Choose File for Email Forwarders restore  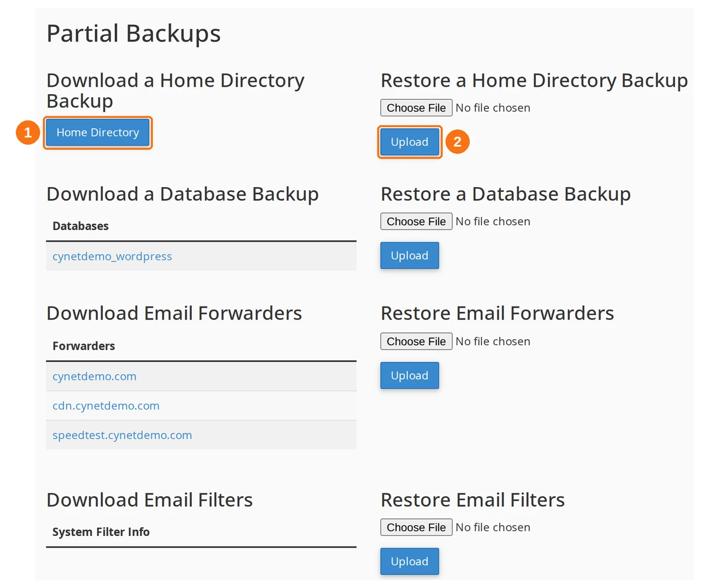pyautogui.click(x=417, y=341)
